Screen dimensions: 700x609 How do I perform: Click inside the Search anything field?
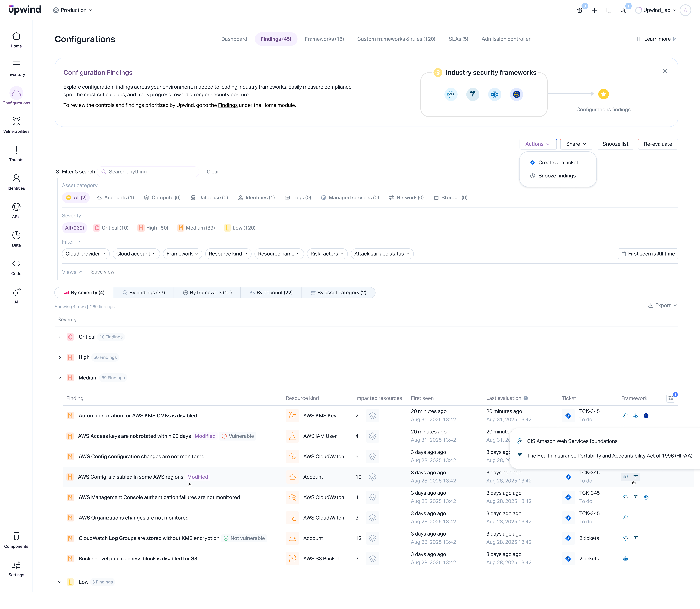click(149, 172)
